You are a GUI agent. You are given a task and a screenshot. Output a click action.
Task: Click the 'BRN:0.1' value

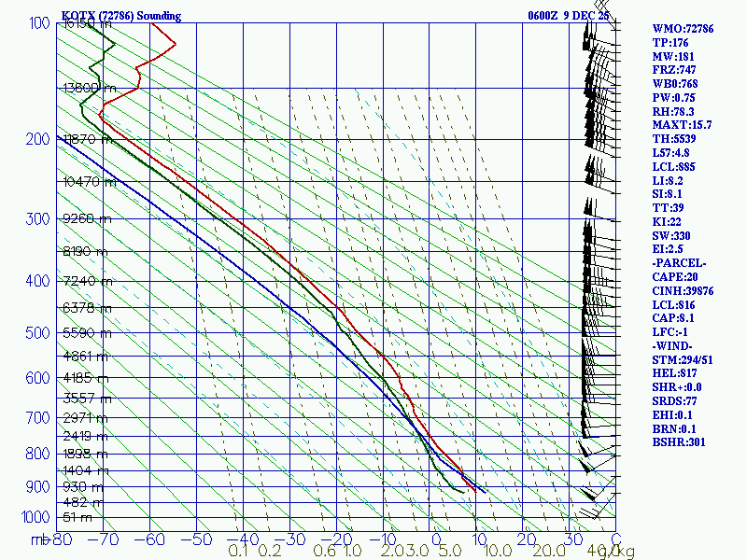(x=673, y=429)
